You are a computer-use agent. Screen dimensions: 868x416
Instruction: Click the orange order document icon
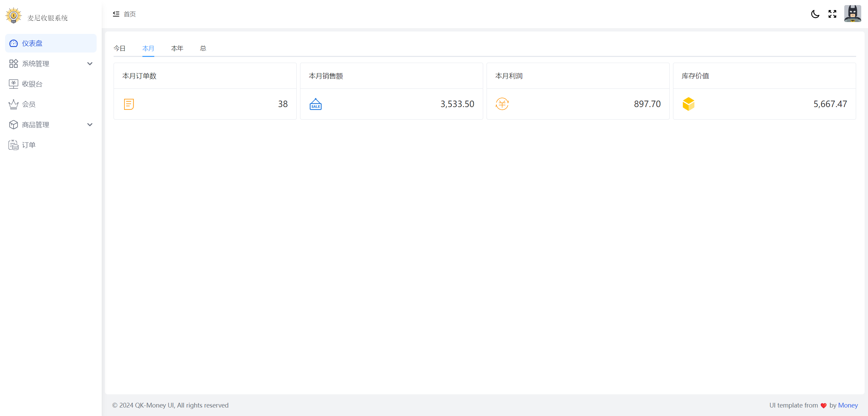tap(129, 104)
